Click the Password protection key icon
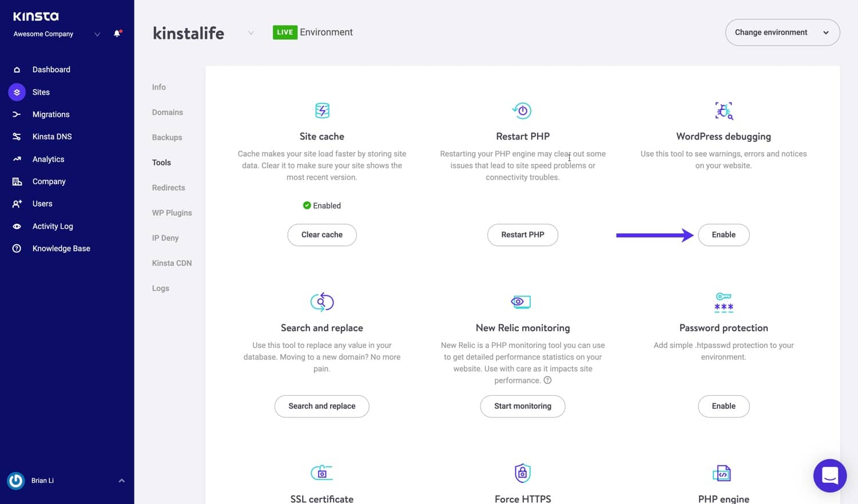 pyautogui.click(x=724, y=302)
